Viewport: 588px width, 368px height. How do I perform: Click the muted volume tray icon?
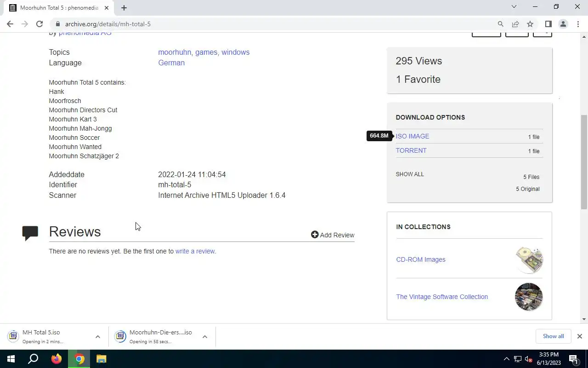(x=529, y=359)
